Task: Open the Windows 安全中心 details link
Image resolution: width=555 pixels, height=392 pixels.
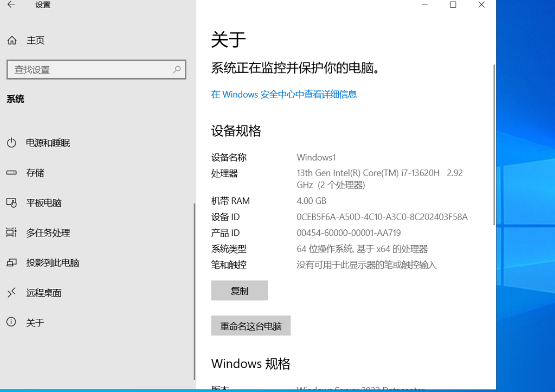Action: pos(284,94)
